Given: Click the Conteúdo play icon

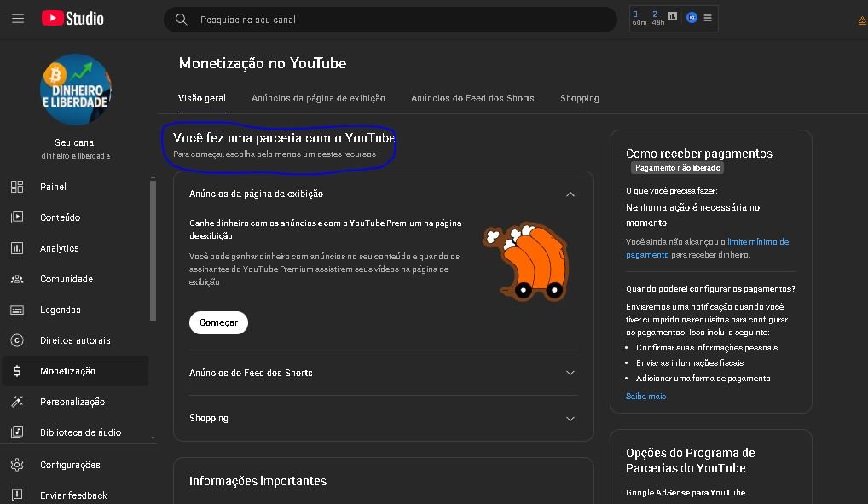Looking at the screenshot, I should coord(17,217).
